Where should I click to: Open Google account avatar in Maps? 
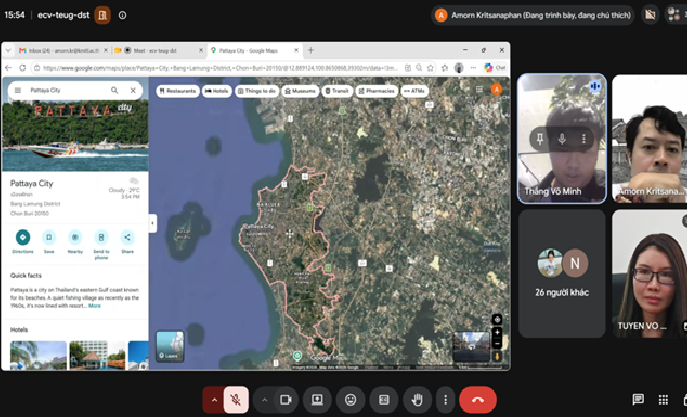[x=496, y=90]
